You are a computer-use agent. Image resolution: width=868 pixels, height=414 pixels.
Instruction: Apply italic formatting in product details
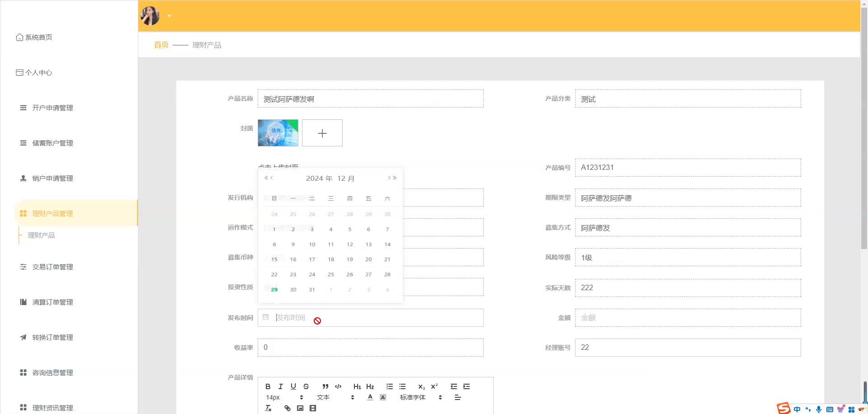pyautogui.click(x=280, y=386)
